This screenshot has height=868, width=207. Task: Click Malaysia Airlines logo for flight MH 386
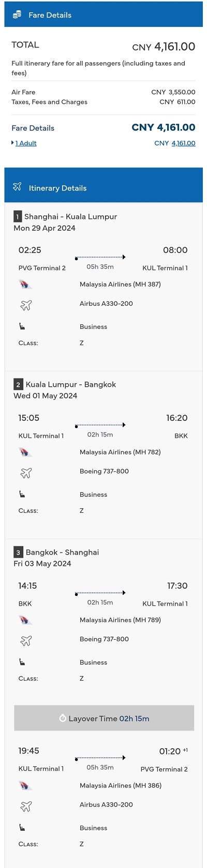click(x=25, y=786)
